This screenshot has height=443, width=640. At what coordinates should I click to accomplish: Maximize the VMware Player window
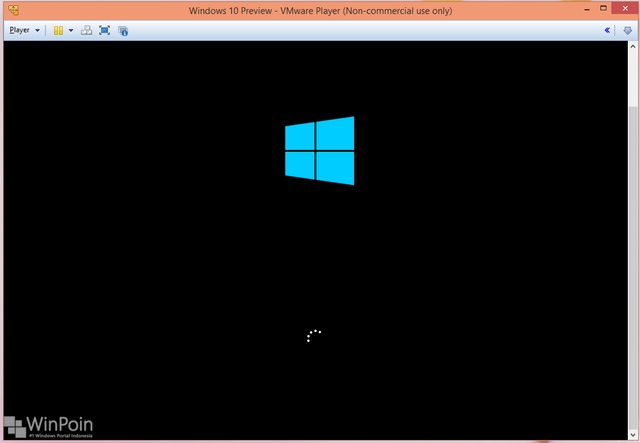603,9
